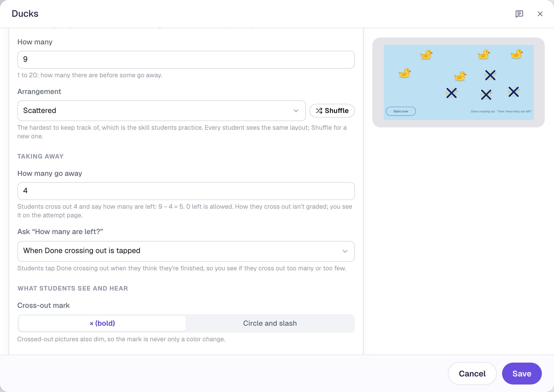
Task: Click the shuffle arrows icon
Action: 319,111
